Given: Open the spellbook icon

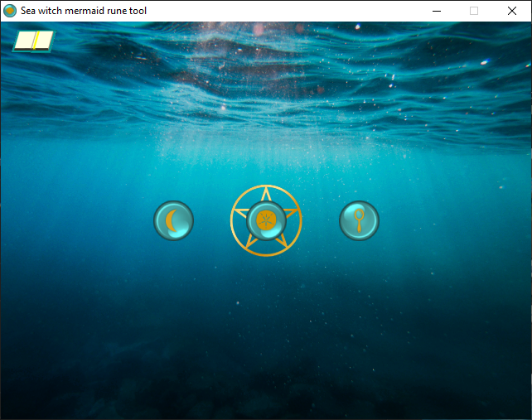Looking at the screenshot, I should click(x=34, y=41).
